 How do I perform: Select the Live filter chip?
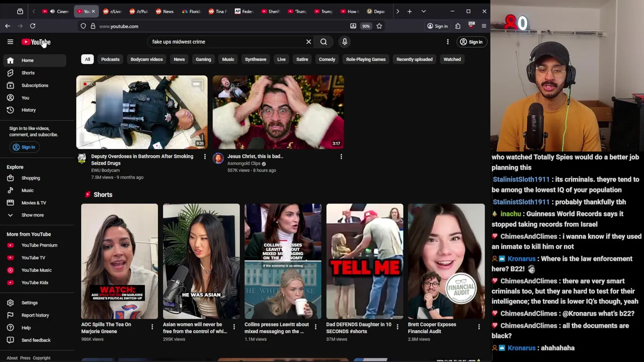tap(281, 59)
